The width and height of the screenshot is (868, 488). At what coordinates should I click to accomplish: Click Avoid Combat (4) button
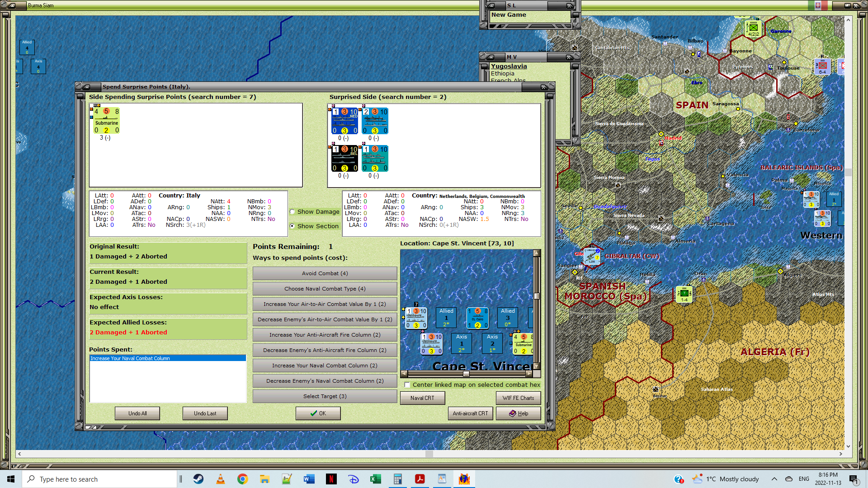(325, 273)
